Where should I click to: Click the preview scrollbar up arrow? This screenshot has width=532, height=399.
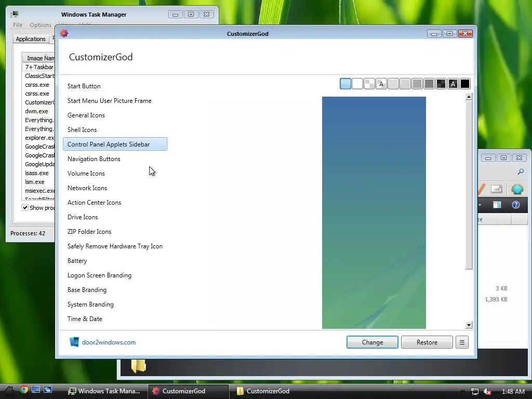pos(469,97)
